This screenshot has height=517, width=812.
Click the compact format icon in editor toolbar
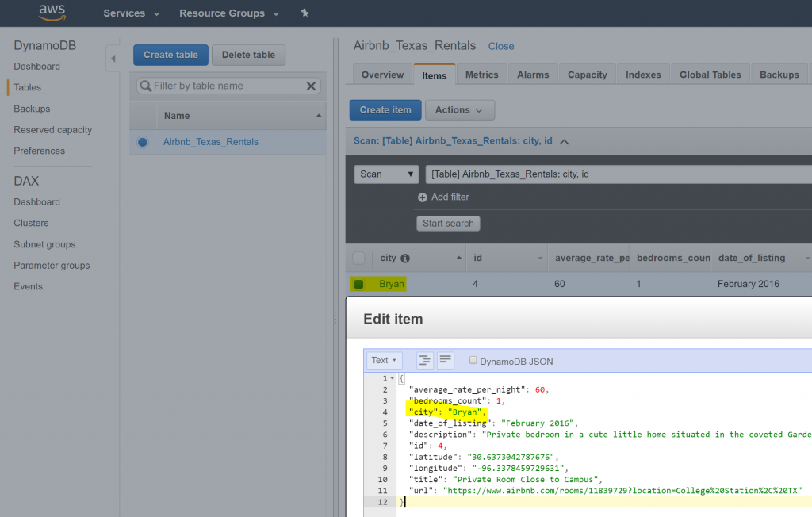(x=446, y=360)
